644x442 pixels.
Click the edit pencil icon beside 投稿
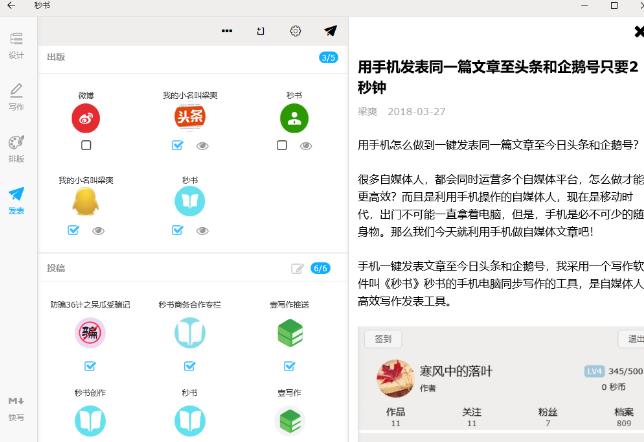click(x=297, y=268)
